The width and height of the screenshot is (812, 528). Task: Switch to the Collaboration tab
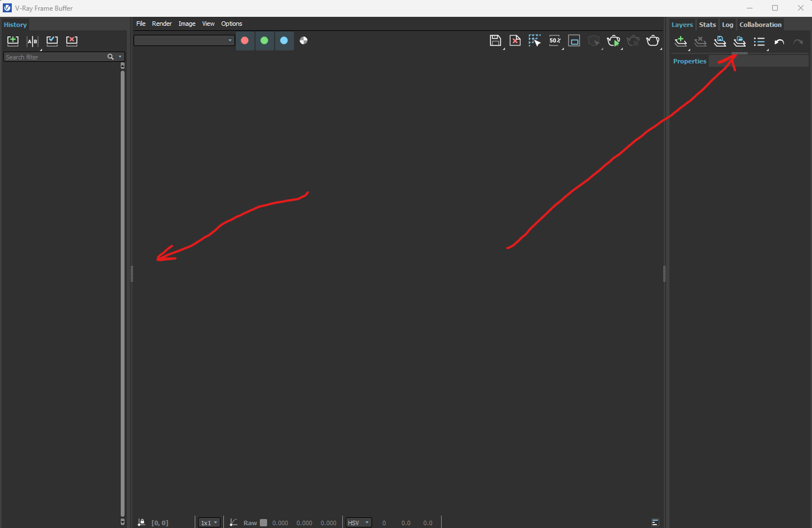click(x=760, y=25)
